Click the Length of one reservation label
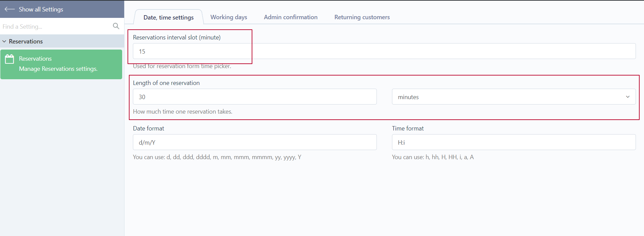644x236 pixels. (166, 83)
